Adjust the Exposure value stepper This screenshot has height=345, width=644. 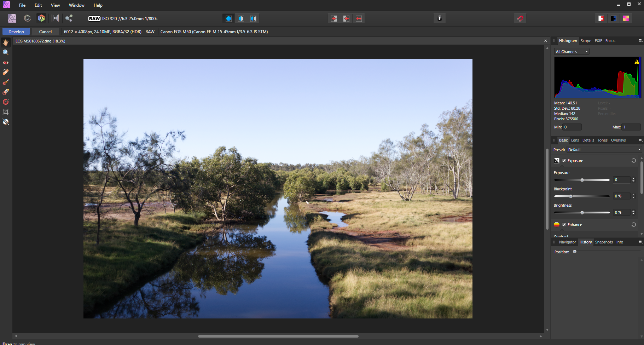coord(633,180)
